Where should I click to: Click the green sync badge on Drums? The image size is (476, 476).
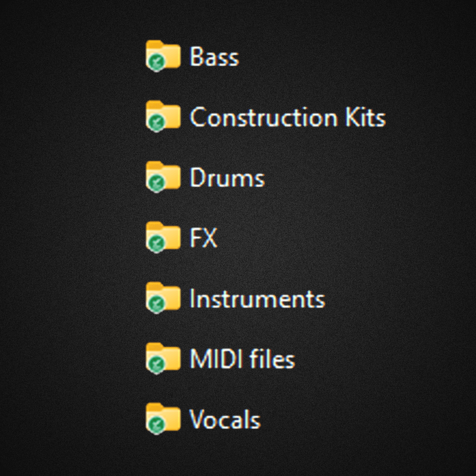[156, 183]
